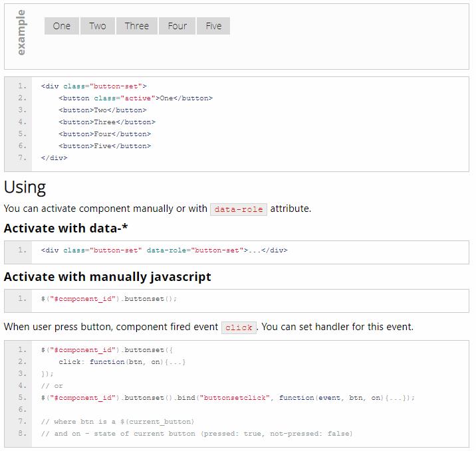Click the 'Activate with data-*' heading
The height and width of the screenshot is (451, 476).
click(66, 228)
